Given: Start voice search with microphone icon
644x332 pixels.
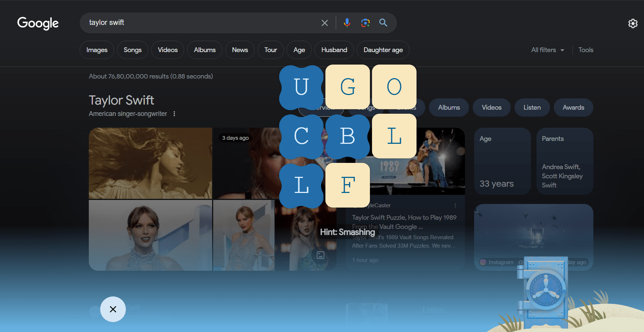Looking at the screenshot, I should [347, 23].
